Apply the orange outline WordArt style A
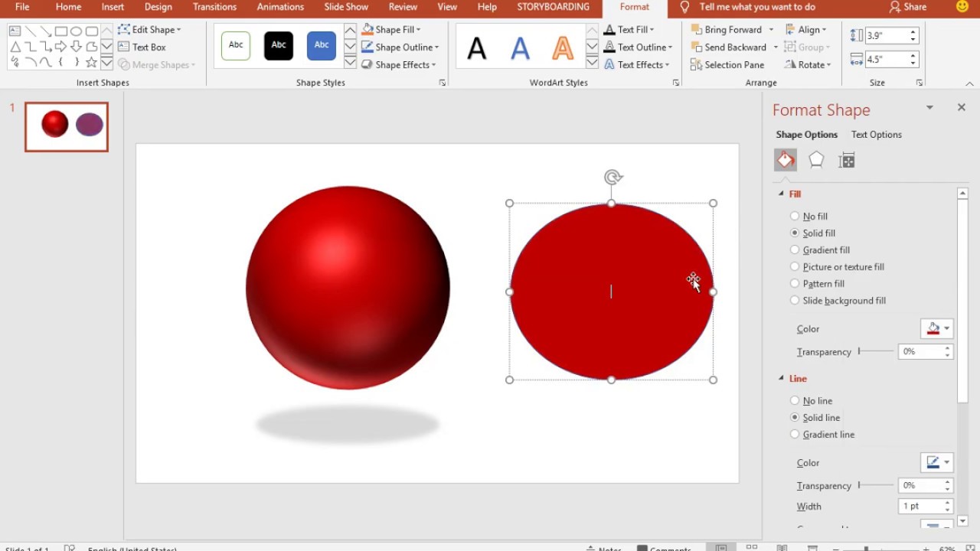980x551 pixels. [563, 47]
